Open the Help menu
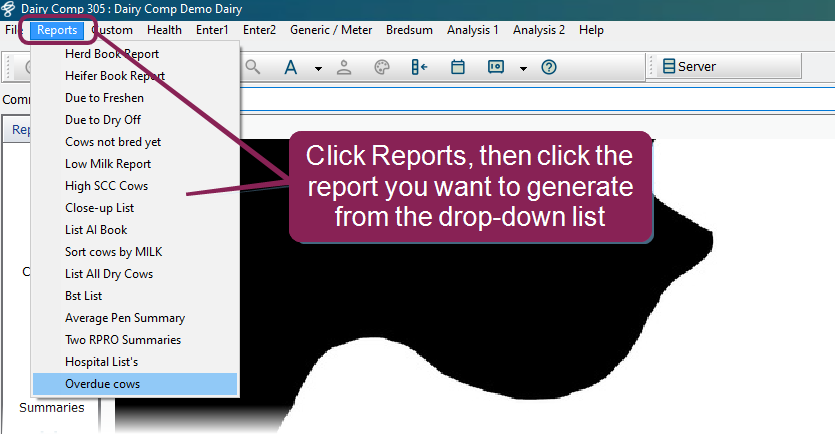 pyautogui.click(x=591, y=30)
